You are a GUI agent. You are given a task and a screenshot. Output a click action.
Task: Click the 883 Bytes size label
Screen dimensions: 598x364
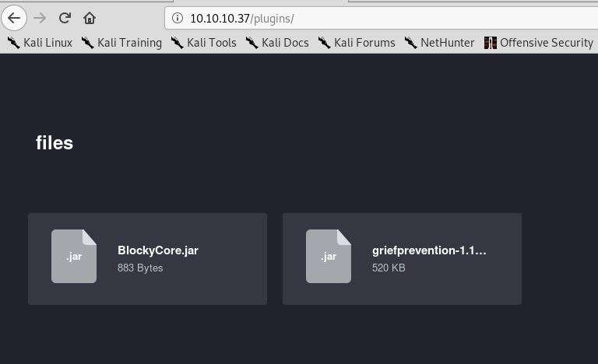tap(140, 268)
